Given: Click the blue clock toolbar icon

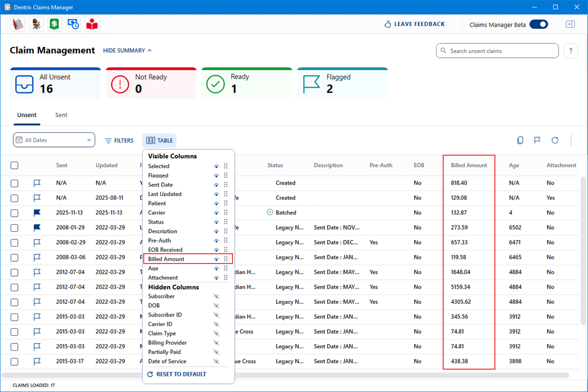Looking at the screenshot, I should 73,24.
